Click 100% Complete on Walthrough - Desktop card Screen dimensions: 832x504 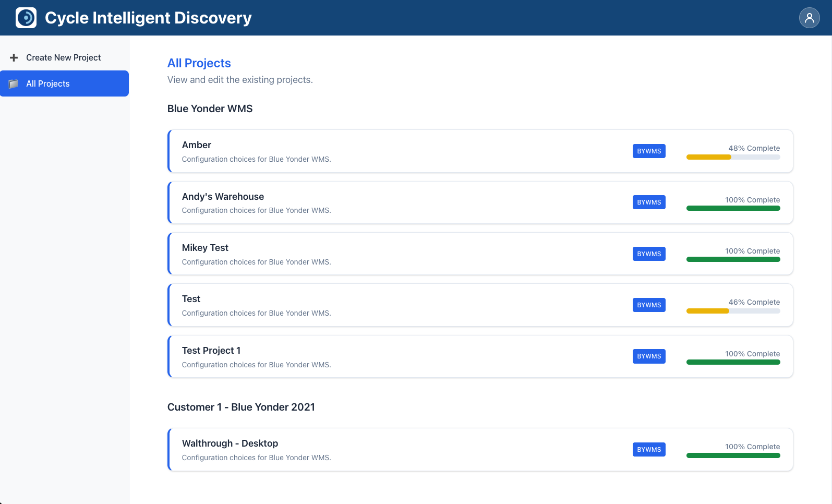click(753, 447)
